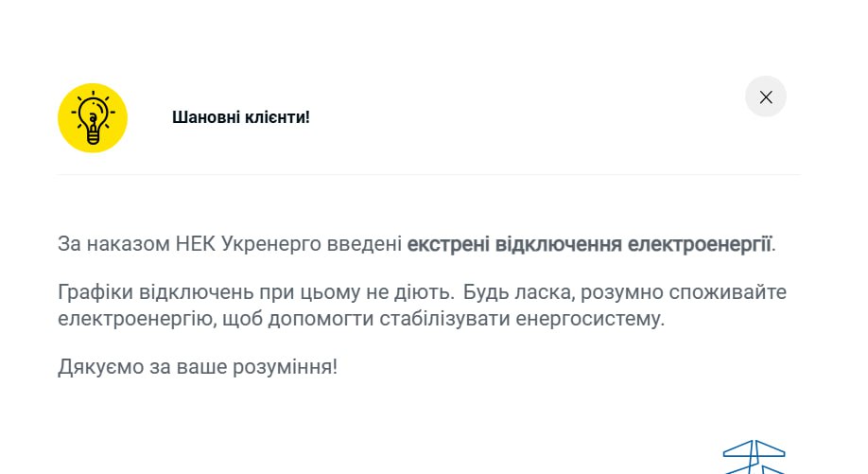Click the word "енергосистему"
The height and width of the screenshot is (474, 868).
click(x=588, y=319)
